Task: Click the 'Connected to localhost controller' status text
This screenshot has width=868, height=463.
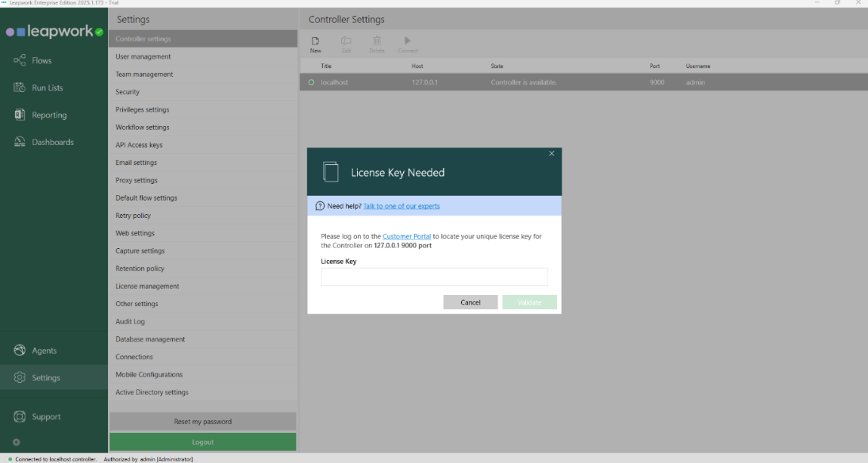Action: click(56, 459)
